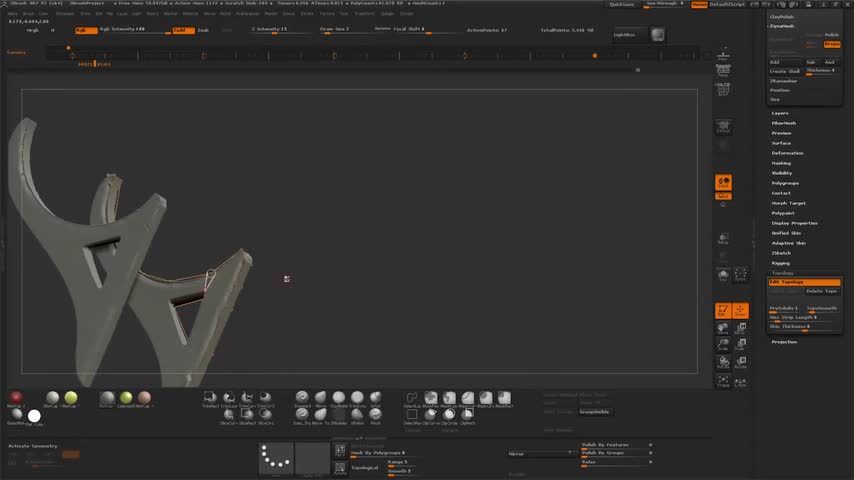This screenshot has width=854, height=480.
Task: Click the DynaMesh Add button
Action: 785,62
